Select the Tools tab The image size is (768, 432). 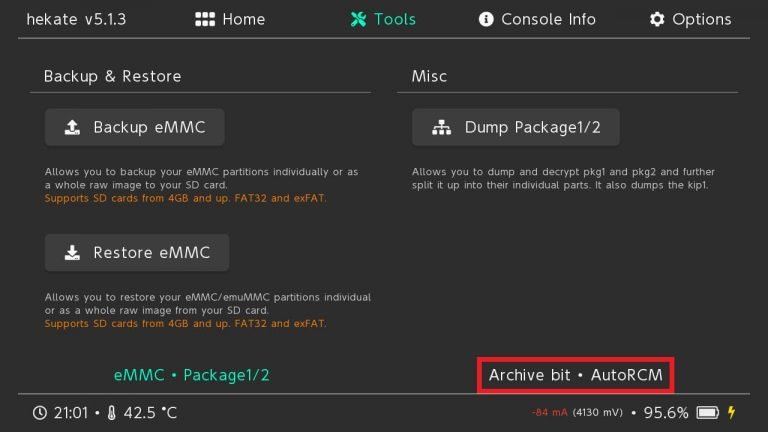tap(383, 19)
